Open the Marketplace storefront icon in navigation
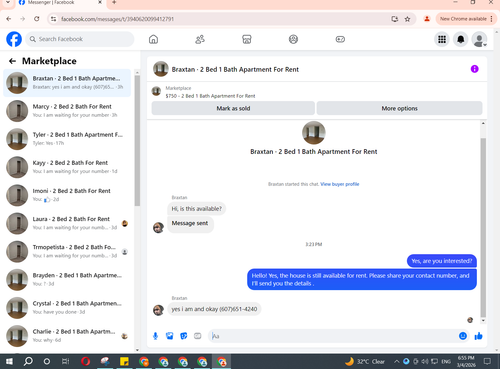Viewport: 500px width, 369px height. click(x=247, y=39)
